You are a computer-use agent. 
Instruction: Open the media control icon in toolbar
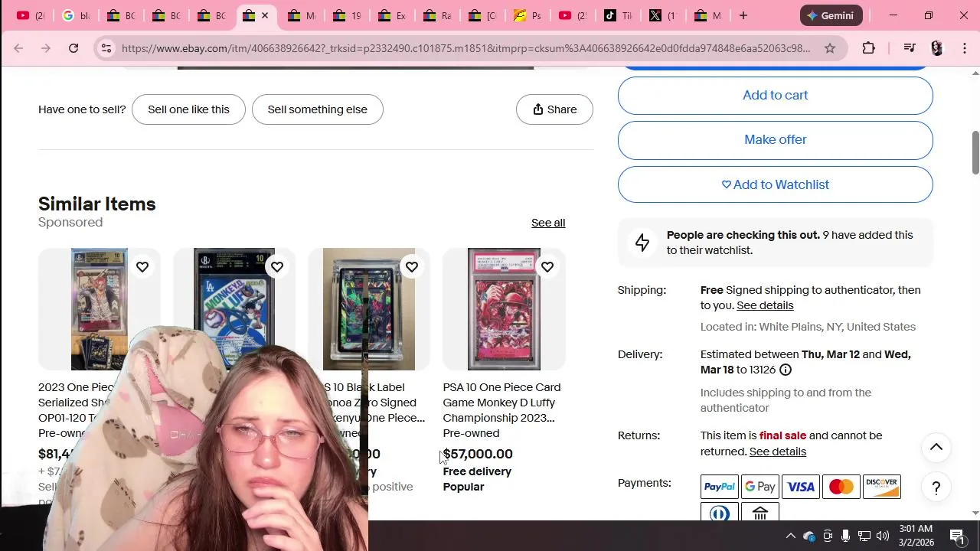pos(910,48)
